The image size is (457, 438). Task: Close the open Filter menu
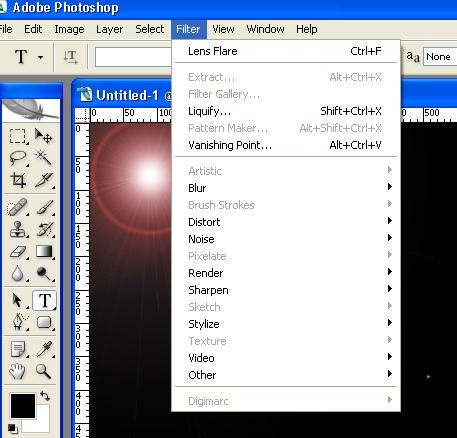click(189, 29)
